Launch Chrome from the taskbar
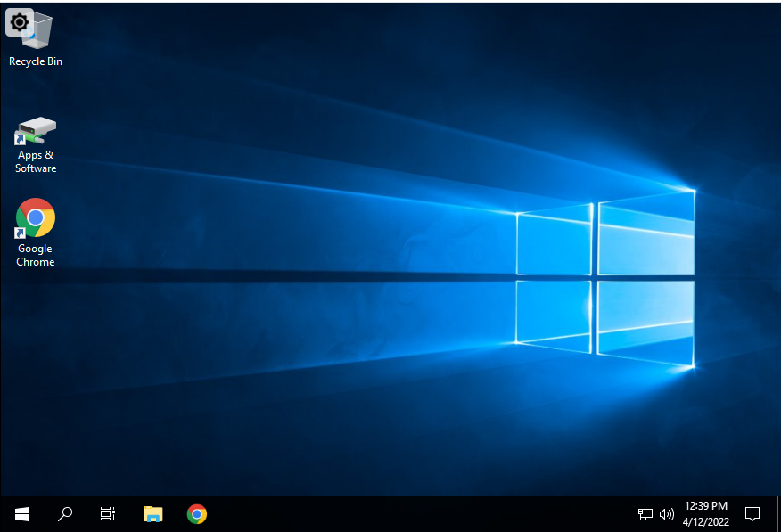The width and height of the screenshot is (781, 532). (197, 514)
